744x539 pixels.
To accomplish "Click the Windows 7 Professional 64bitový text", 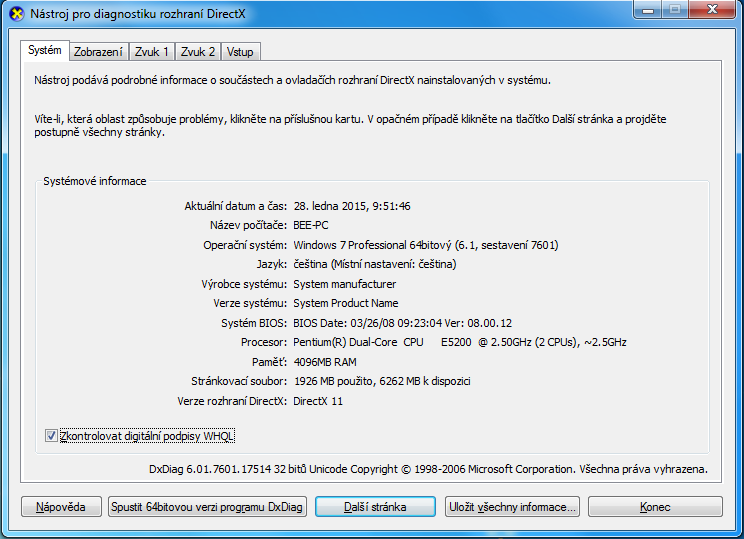I will [x=426, y=245].
